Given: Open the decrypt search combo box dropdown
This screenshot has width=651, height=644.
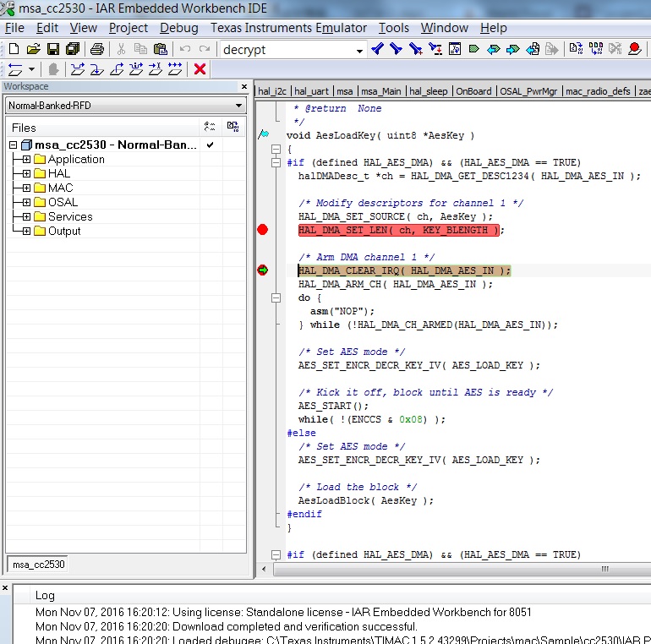Looking at the screenshot, I should coord(360,50).
